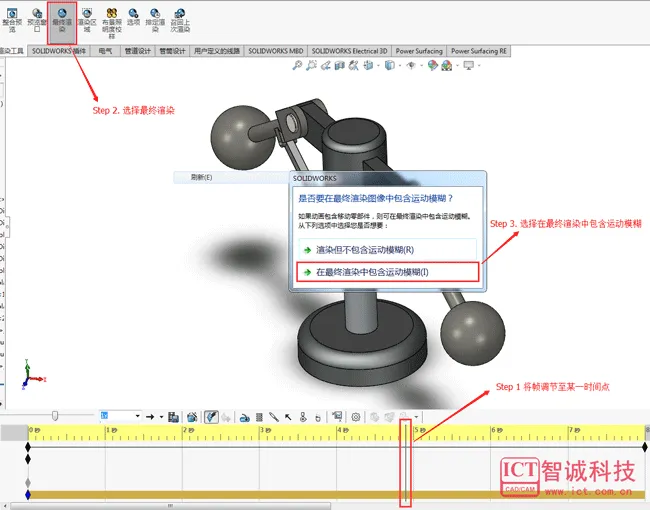Expand the View Orientation dropdown arrow
This screenshot has height=510, width=650.
tap(378, 66)
